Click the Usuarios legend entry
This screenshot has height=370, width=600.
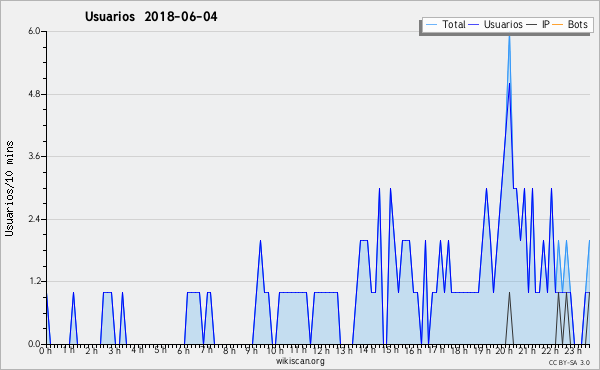pyautogui.click(x=496, y=24)
